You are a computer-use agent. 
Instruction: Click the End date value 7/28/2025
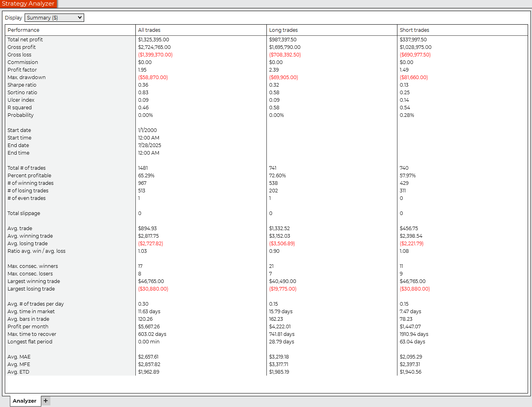150,145
